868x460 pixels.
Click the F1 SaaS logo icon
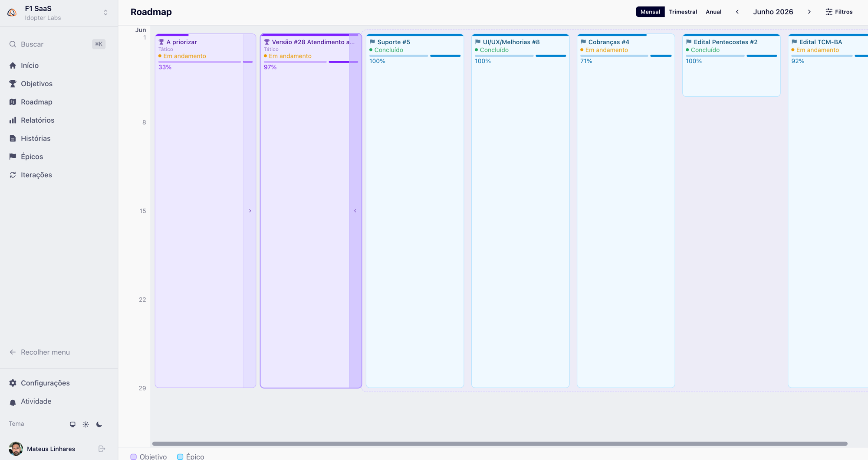[x=12, y=13]
